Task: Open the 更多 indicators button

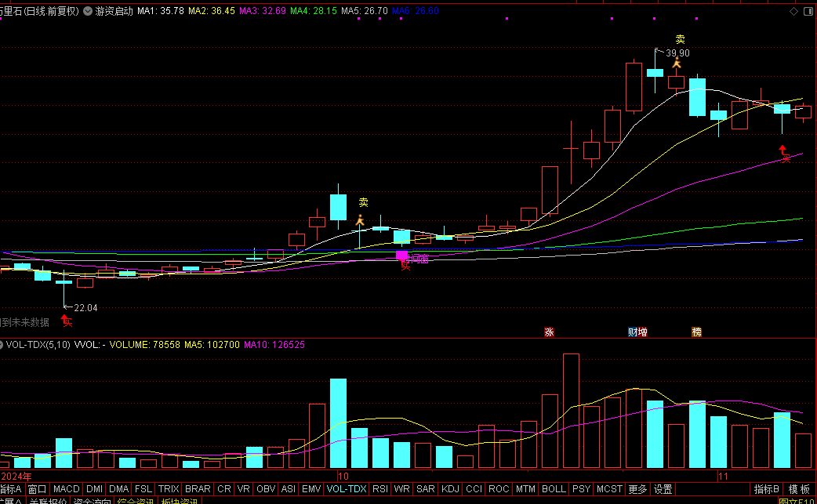Action: pos(637,489)
